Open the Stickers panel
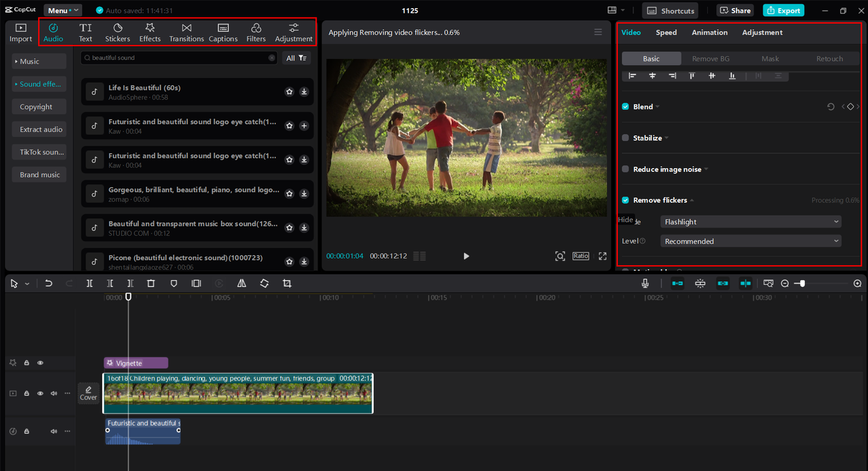Viewport: 868px width, 471px height. coord(117,33)
